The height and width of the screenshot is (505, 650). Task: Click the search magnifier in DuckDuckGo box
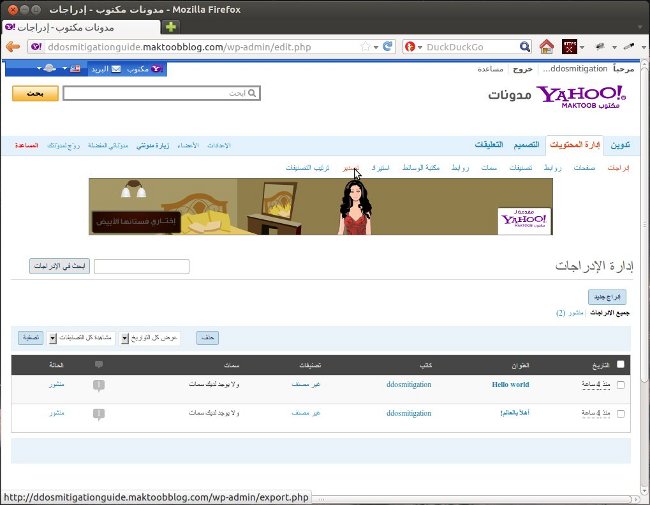(x=525, y=47)
